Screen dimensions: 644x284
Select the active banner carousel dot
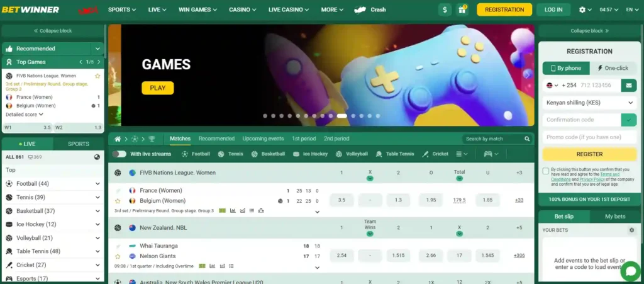[x=341, y=116]
